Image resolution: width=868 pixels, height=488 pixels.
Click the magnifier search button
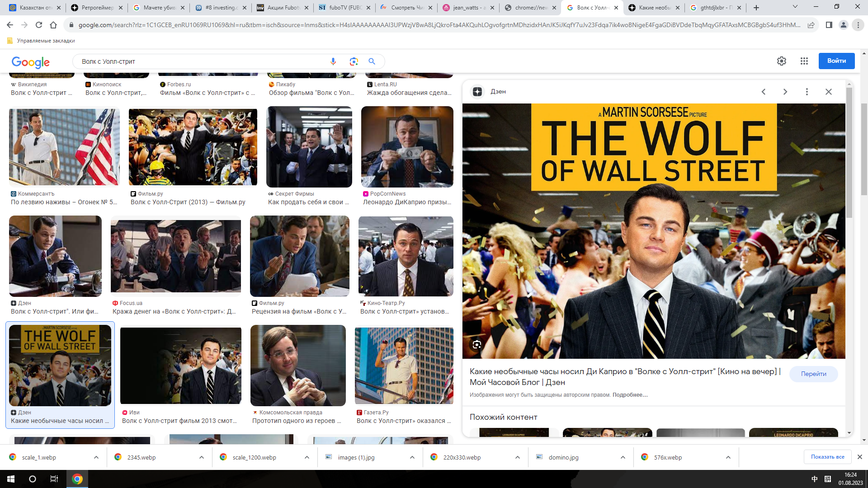coord(372,61)
